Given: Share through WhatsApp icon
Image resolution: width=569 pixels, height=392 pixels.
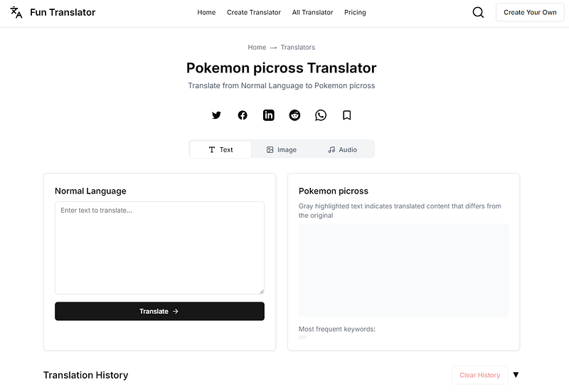Looking at the screenshot, I should pos(321,115).
